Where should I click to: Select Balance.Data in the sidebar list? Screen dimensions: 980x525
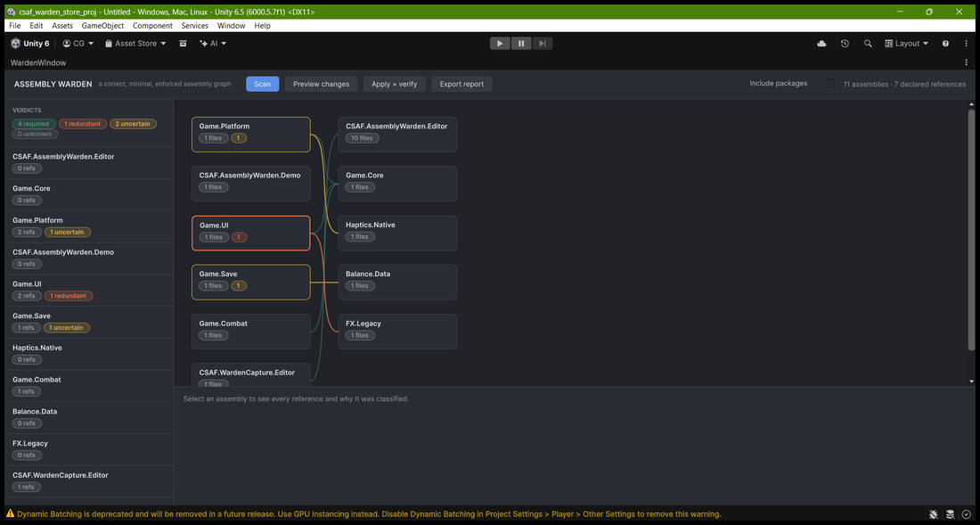click(x=89, y=417)
